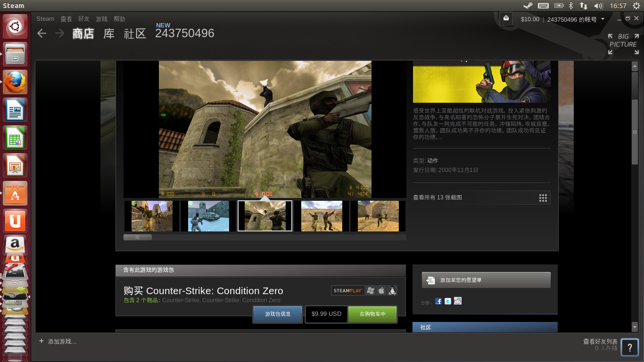The height and width of the screenshot is (362, 644).
Task: Open the system power gear menu
Action: [636, 6]
